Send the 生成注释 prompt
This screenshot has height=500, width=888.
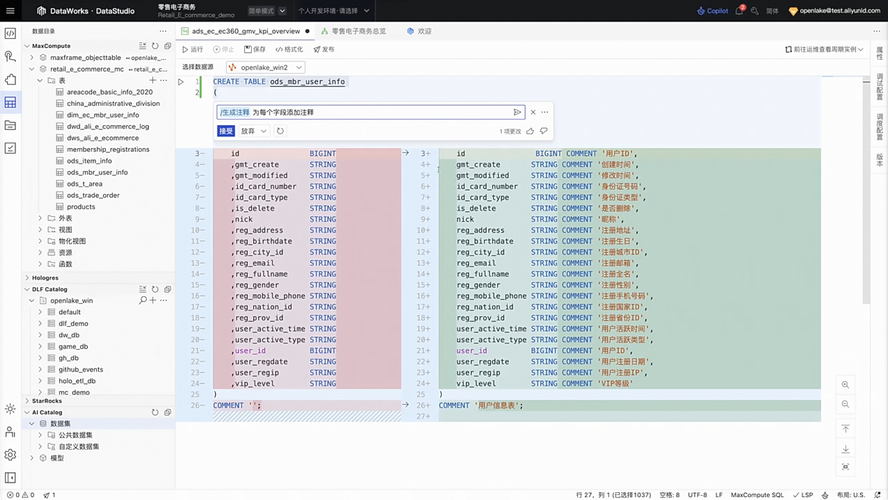click(517, 112)
